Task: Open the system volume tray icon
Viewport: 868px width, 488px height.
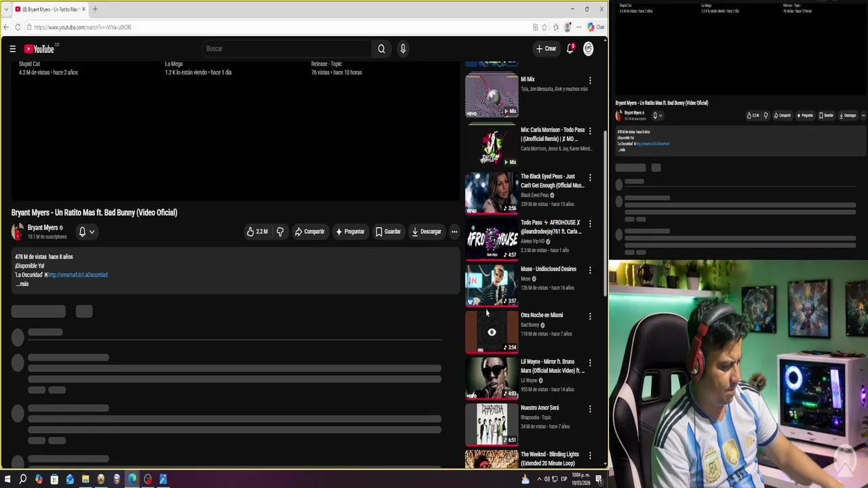Action: tap(547, 479)
